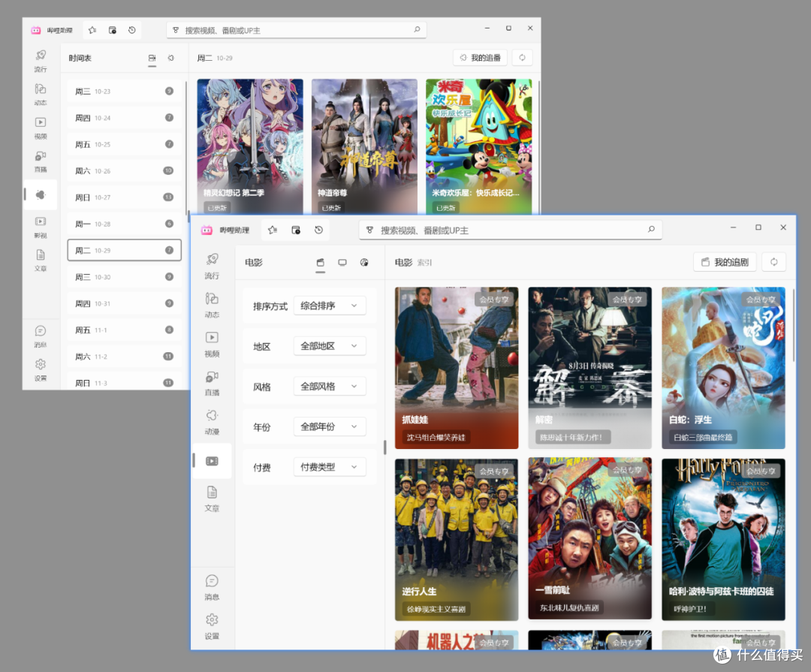Go to 动态 in front movie window sidebar
This screenshot has width=811, height=672.
point(212,306)
